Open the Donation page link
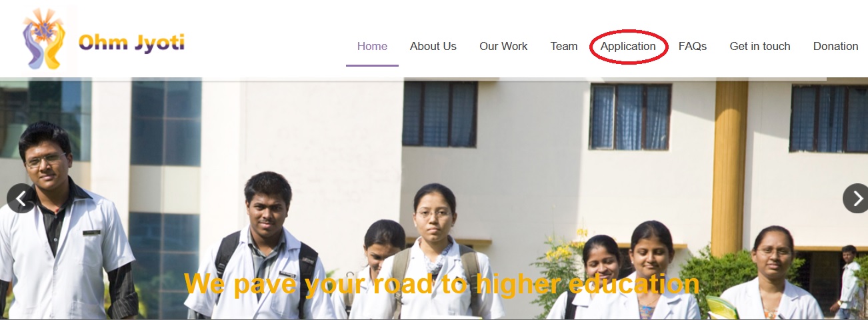This screenshot has width=868, height=320. pos(835,47)
